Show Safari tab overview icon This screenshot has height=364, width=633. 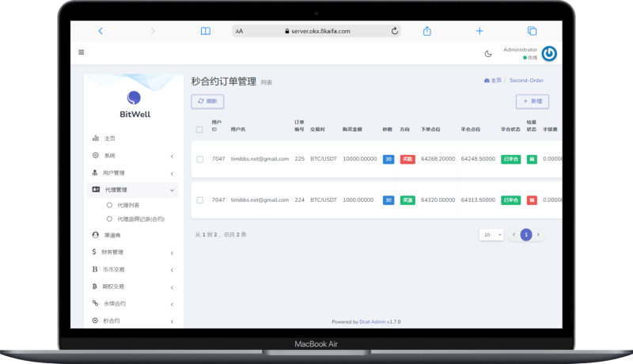[532, 31]
